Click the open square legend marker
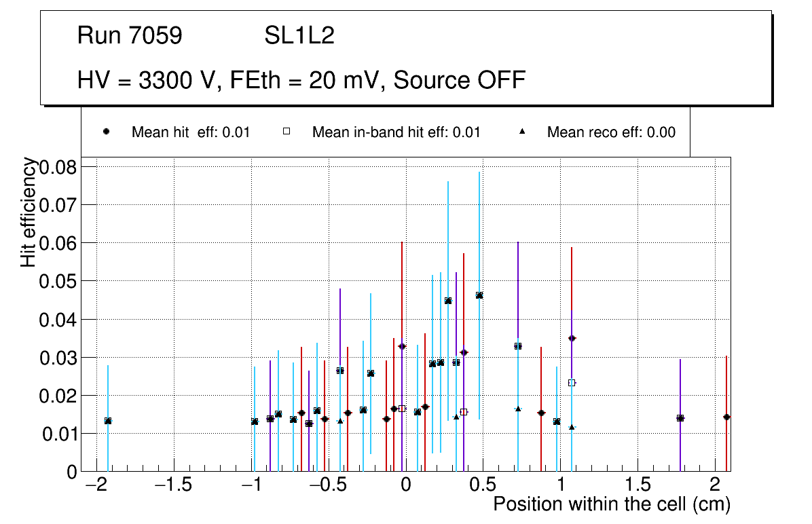Viewport: 812px width, 524px height. (287, 132)
